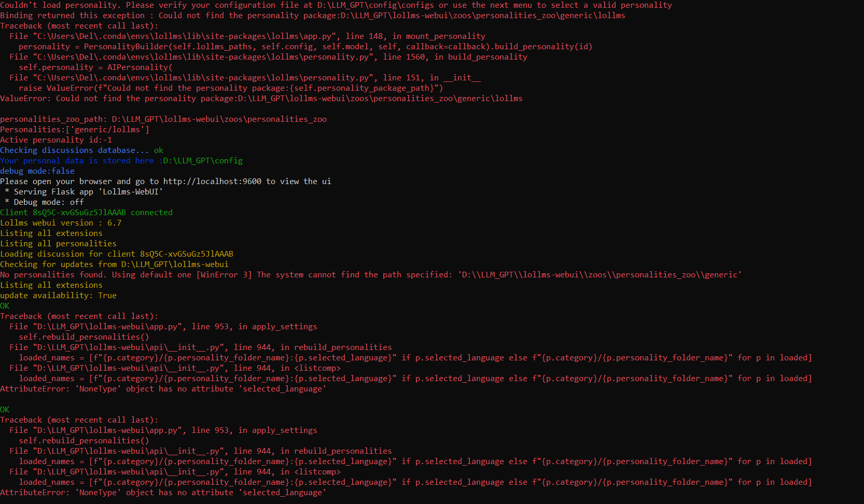Select the AttributeError 'selected_language' message
The height and width of the screenshot is (504, 864).
click(x=163, y=388)
